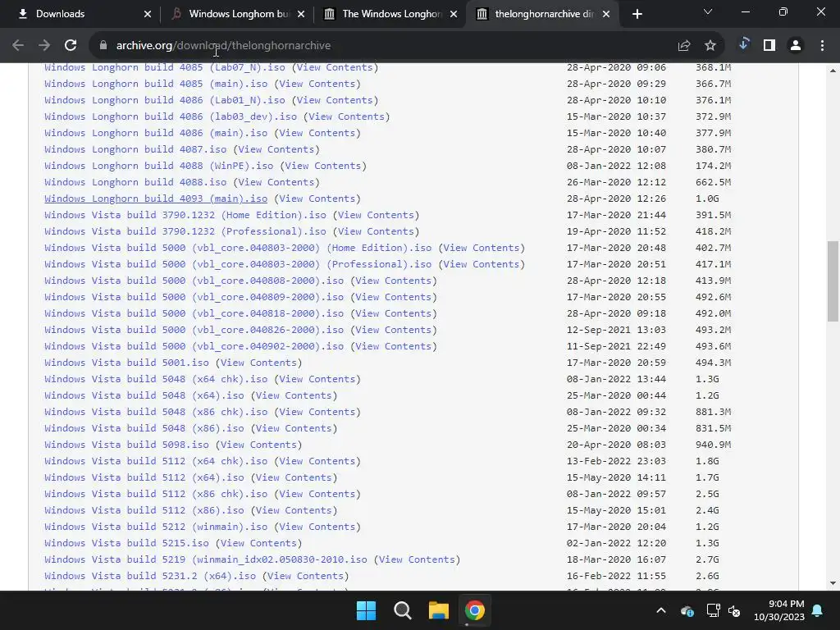Open Vista build 5000 vbl_core.040818-2000 iso
The height and width of the screenshot is (630, 840).
(194, 313)
